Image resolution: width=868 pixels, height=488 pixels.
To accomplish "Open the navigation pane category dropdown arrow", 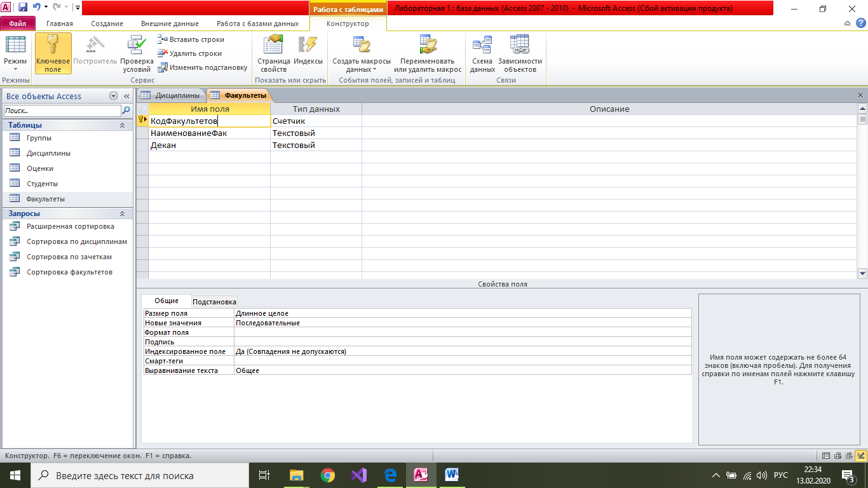I will click(x=113, y=96).
